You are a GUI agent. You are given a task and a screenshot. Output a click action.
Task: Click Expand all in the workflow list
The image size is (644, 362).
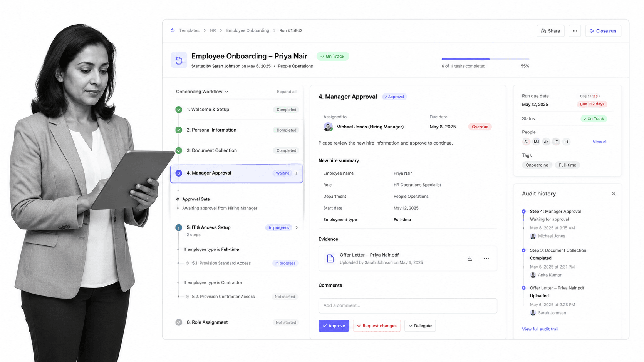click(287, 92)
